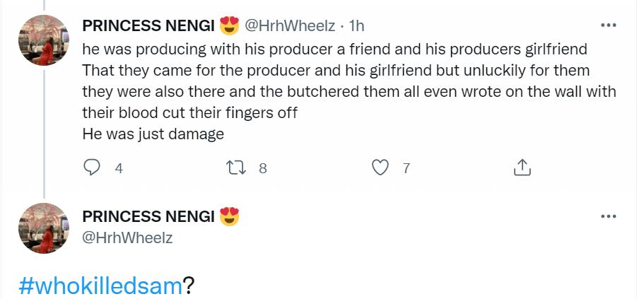Click the reply speech bubble icon
The image size is (644, 299).
pos(92,168)
